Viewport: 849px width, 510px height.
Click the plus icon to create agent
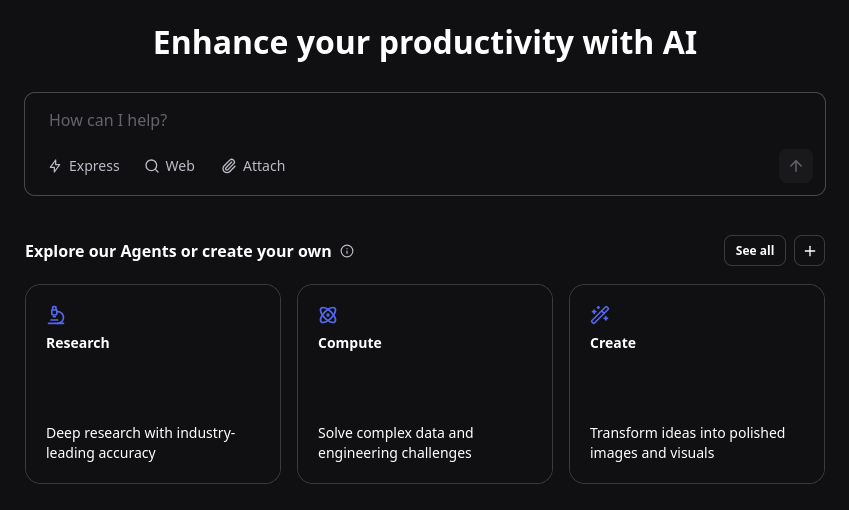[x=809, y=251]
